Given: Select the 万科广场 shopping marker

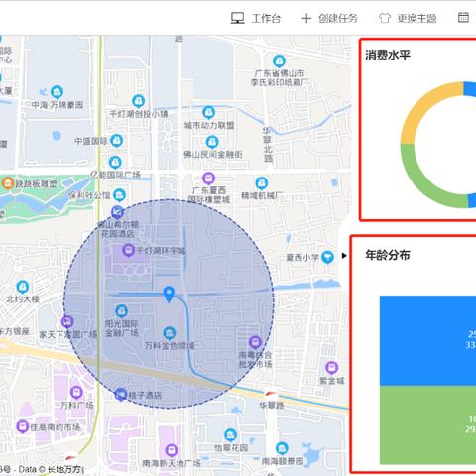Looking at the screenshot, I should point(76,393).
